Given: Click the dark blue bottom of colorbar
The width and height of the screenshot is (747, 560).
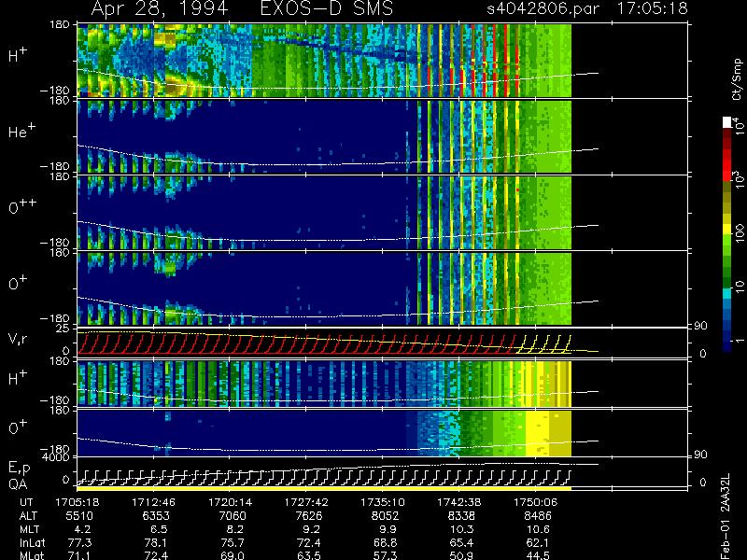Looking at the screenshot, I should 727,344.
